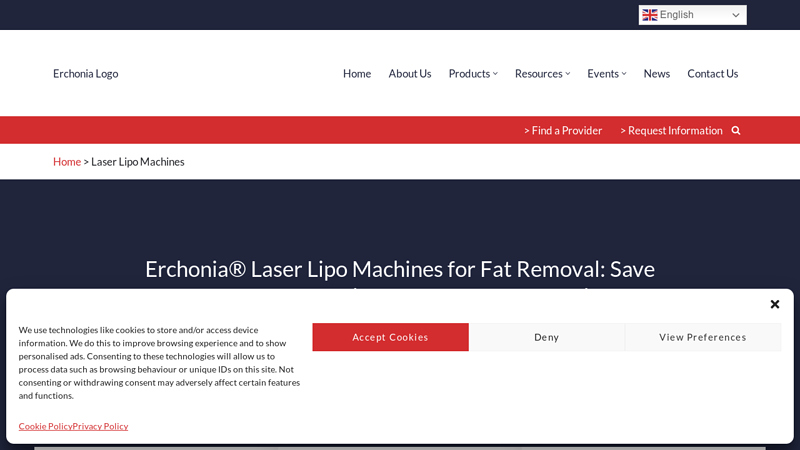Viewport: 800px width, 450px height.
Task: Expand the Resources chevron arrow
Action: click(568, 74)
